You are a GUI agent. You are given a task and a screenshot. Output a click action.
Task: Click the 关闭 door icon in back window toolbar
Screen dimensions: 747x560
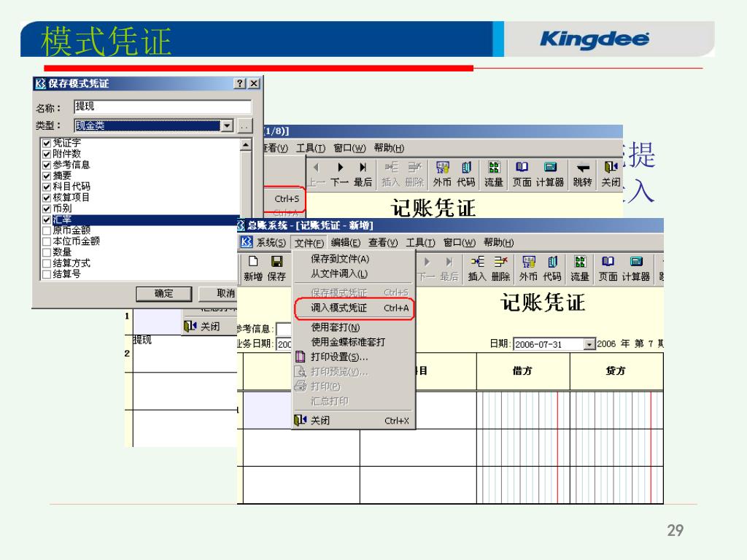[x=611, y=167]
